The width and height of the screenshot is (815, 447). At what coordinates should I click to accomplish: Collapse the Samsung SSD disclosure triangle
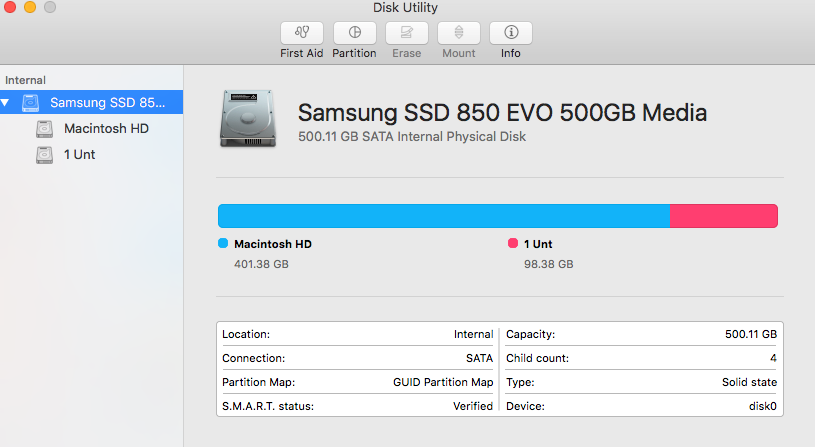point(5,102)
